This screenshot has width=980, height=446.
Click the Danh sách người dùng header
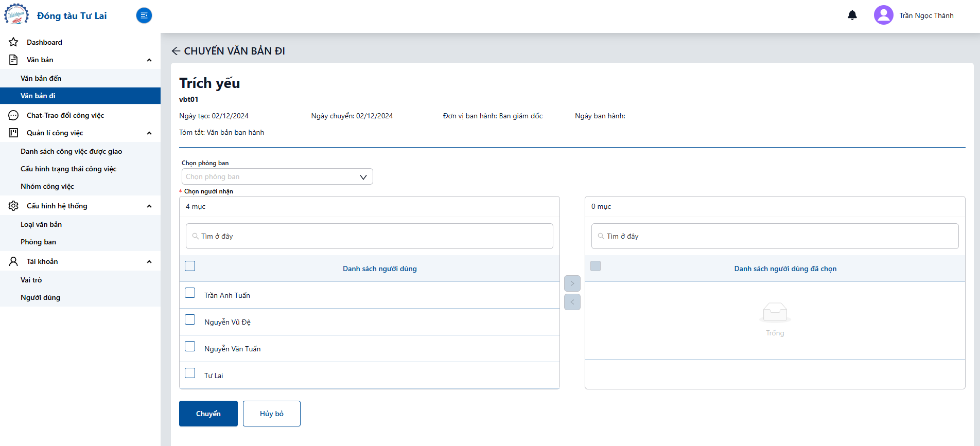point(380,269)
